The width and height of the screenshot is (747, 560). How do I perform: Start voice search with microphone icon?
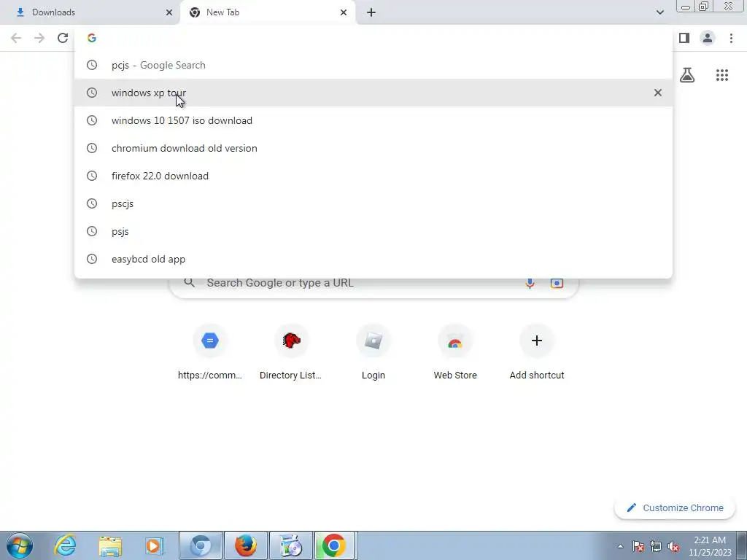[x=530, y=283]
